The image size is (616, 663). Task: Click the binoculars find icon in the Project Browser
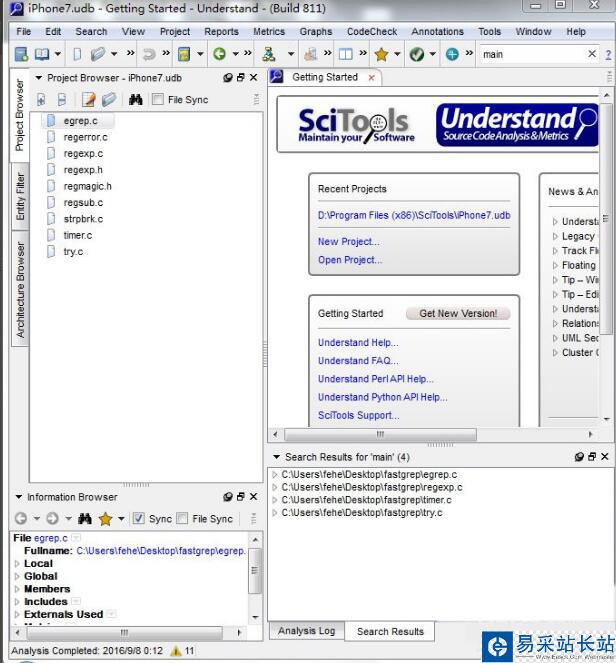[136, 100]
